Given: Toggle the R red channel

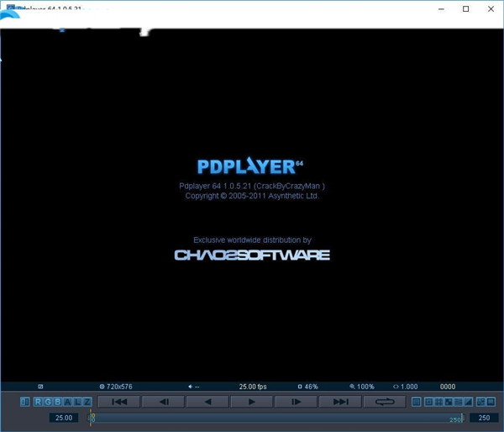Looking at the screenshot, I should pyautogui.click(x=38, y=402).
